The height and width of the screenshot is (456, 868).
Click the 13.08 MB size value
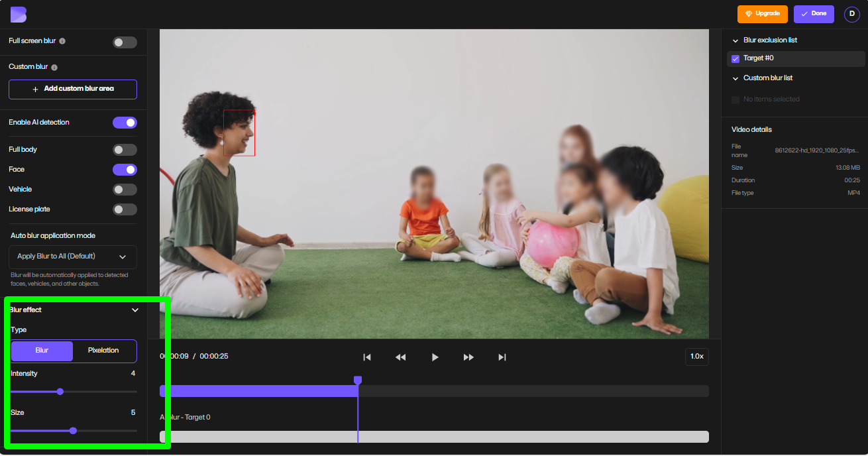(847, 168)
